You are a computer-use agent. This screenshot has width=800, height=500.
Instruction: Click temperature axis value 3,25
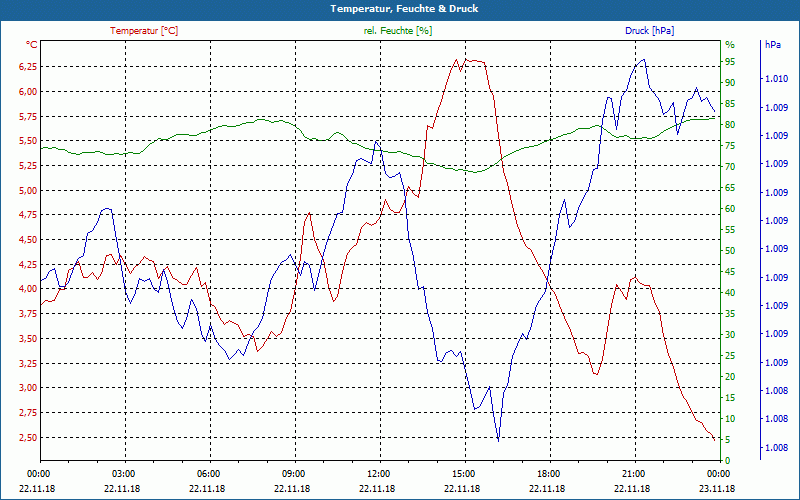point(28,363)
